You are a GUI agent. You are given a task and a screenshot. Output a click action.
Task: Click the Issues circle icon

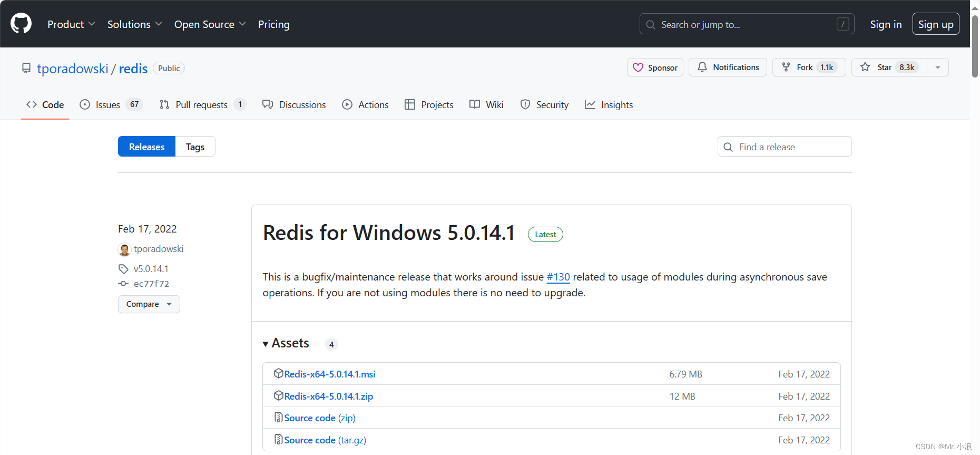[85, 104]
